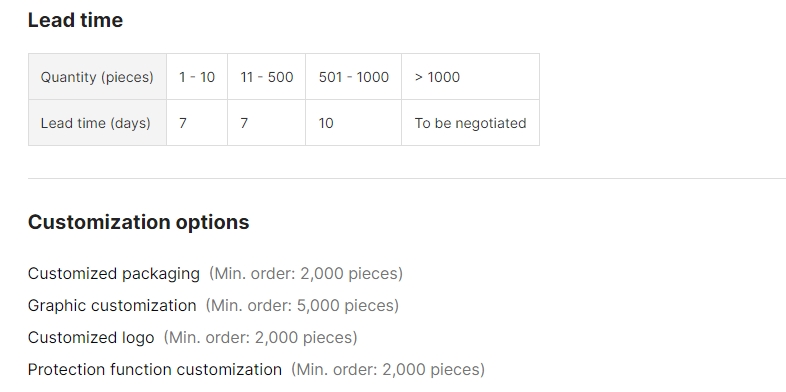
Task: Click lead time 7 under 11 - 500
Action: pyautogui.click(x=267, y=123)
